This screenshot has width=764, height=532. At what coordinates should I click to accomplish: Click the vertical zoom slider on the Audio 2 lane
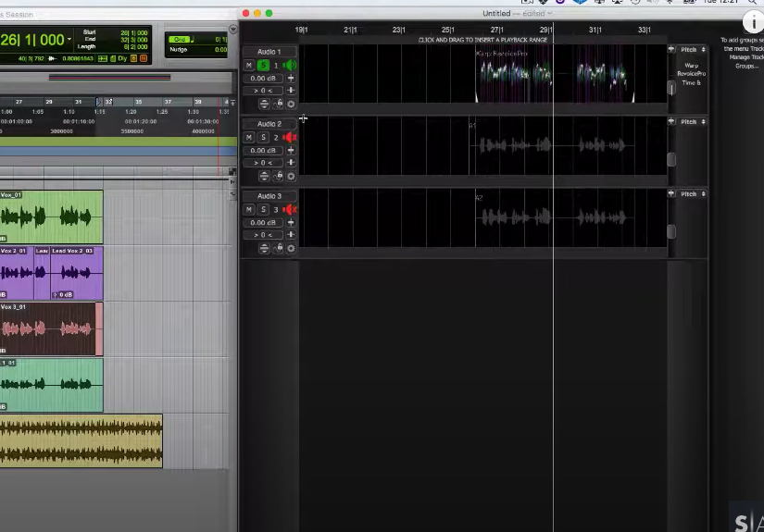pyautogui.click(x=671, y=159)
